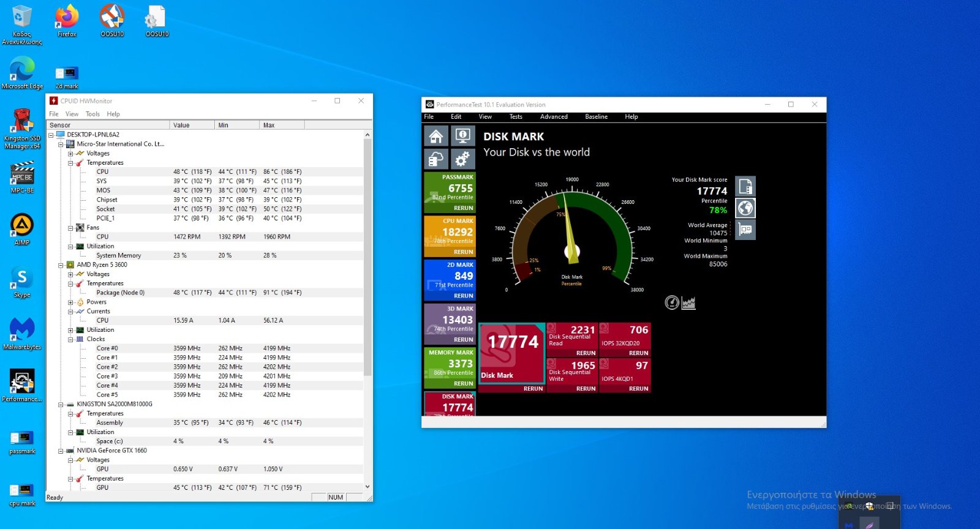Click the hardware component chip icon

(745, 230)
